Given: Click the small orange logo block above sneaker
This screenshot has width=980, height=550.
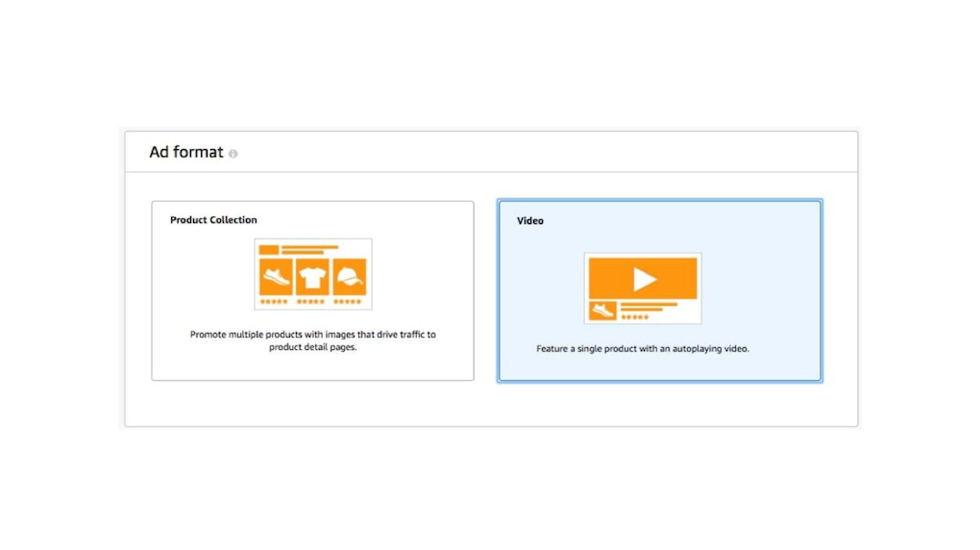Looking at the screenshot, I should [269, 249].
